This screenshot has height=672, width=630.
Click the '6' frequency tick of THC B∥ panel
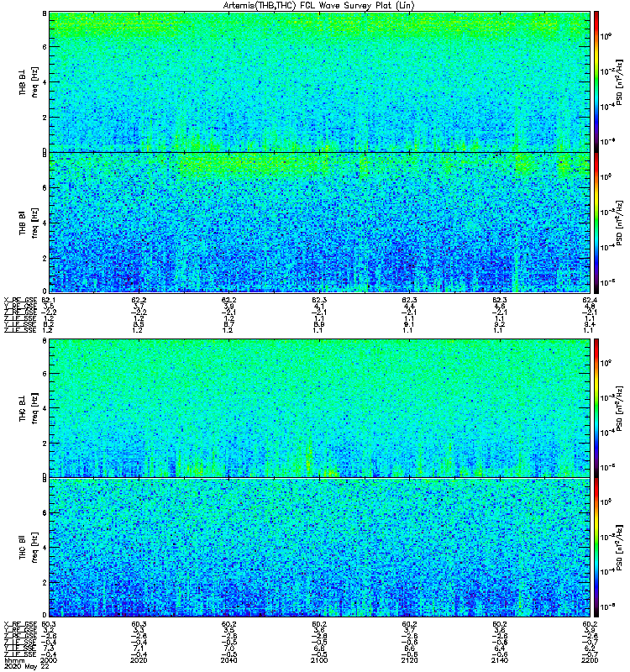coord(45,512)
